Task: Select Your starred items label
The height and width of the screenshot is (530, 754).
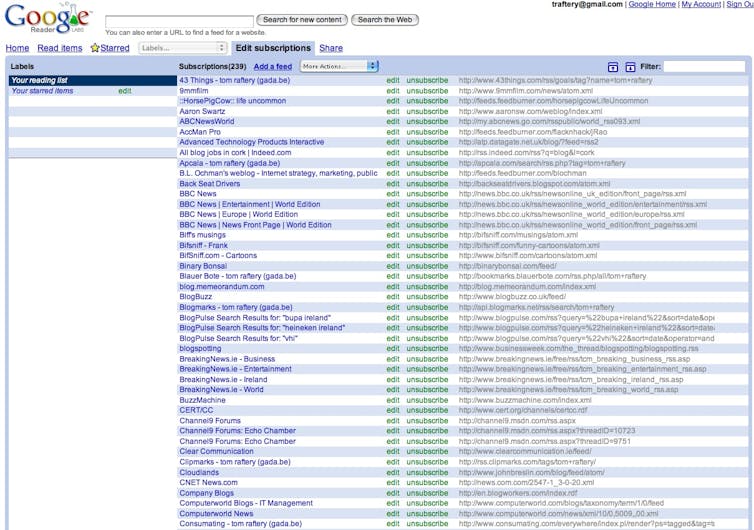Action: click(x=42, y=90)
